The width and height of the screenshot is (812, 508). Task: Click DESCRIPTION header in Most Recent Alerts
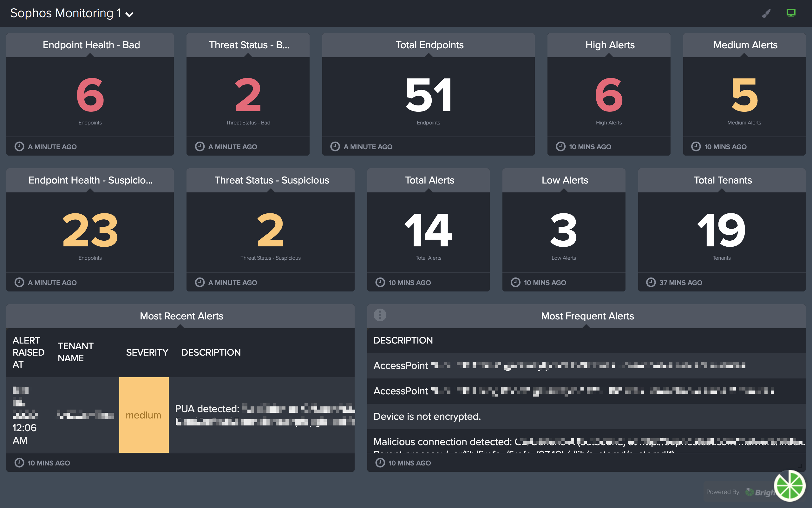pos(211,352)
